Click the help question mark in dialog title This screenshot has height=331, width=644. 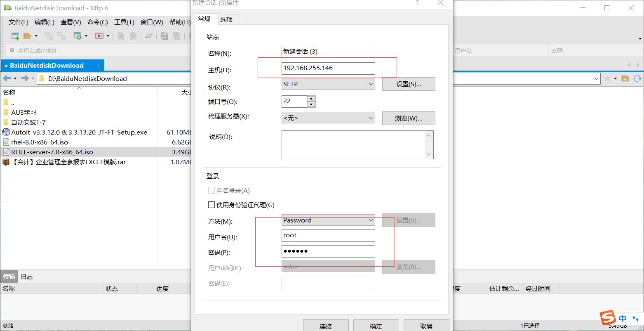(418, 3)
